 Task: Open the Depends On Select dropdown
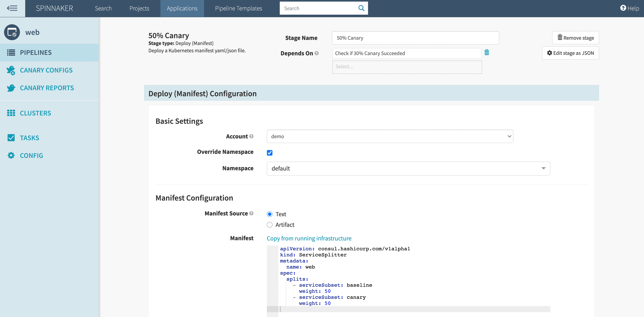[407, 67]
